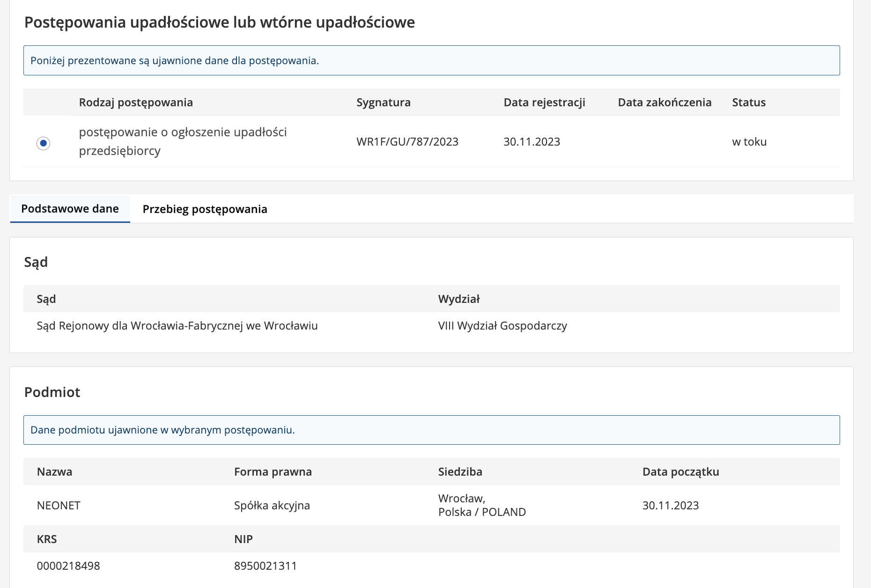Viewport: 871px width, 588px height.
Task: Select signature WR1F/GU/787/2023
Action: click(x=407, y=142)
